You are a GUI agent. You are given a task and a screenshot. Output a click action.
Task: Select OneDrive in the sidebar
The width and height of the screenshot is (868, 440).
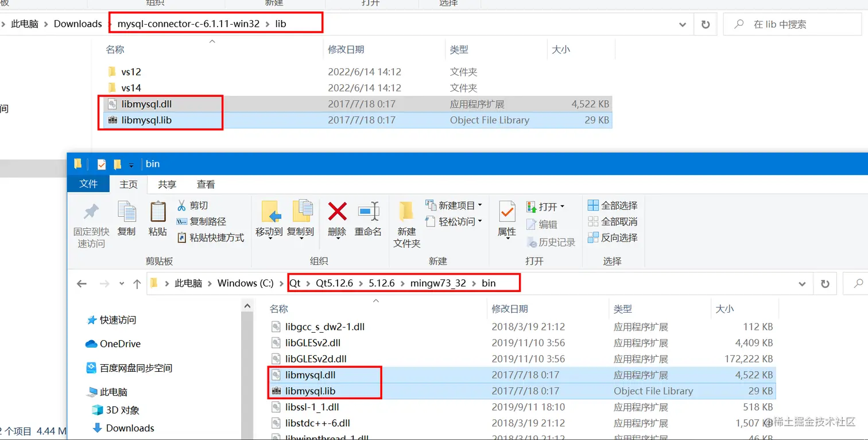(x=113, y=344)
